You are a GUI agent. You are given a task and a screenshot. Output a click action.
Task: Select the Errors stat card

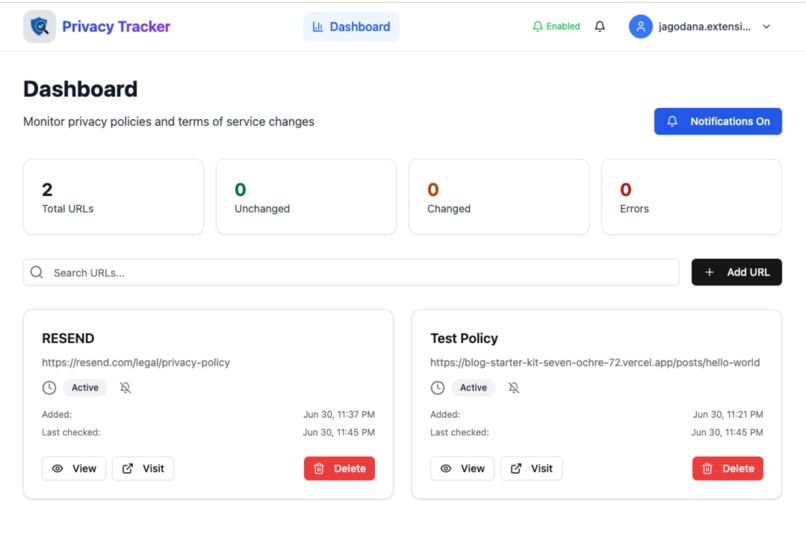[691, 197]
